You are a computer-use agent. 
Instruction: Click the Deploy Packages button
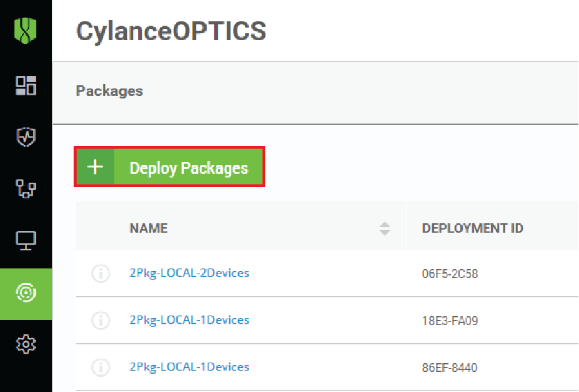[x=170, y=167]
